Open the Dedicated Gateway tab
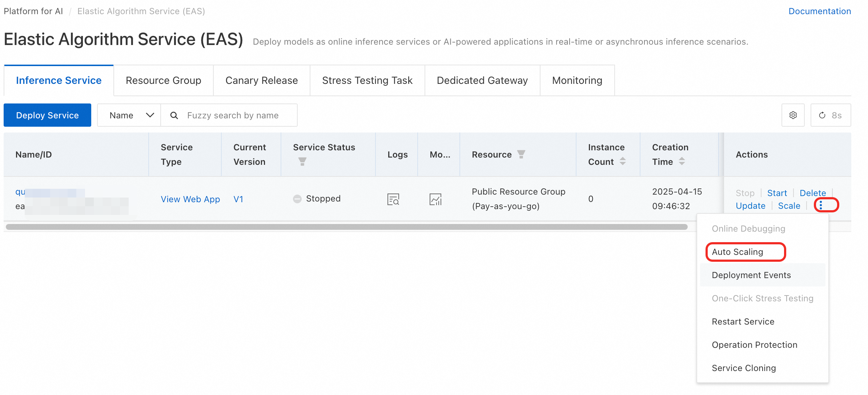Viewport: 868px width, 395px height. 482,81
